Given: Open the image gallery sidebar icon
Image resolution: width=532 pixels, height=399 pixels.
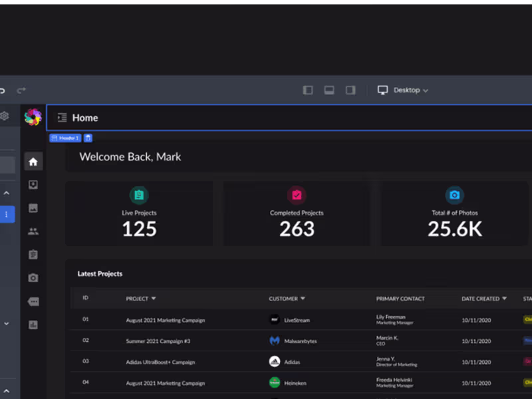Looking at the screenshot, I should [33, 208].
